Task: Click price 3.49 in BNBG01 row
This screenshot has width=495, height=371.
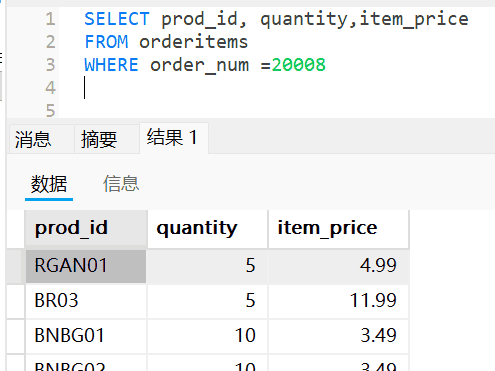Action: pyautogui.click(x=338, y=336)
